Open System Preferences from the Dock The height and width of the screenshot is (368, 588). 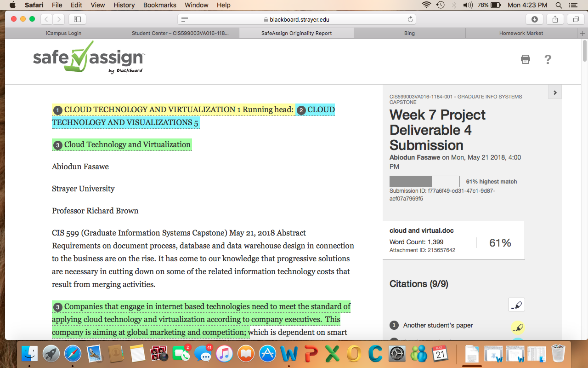pos(397,353)
